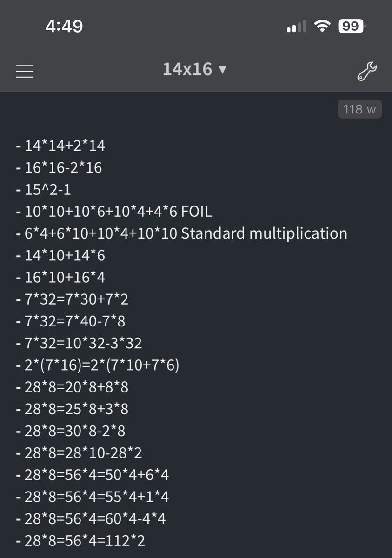The height and width of the screenshot is (558, 392).
Task: Tap the 14*10+14*6 line
Action: pos(65,255)
